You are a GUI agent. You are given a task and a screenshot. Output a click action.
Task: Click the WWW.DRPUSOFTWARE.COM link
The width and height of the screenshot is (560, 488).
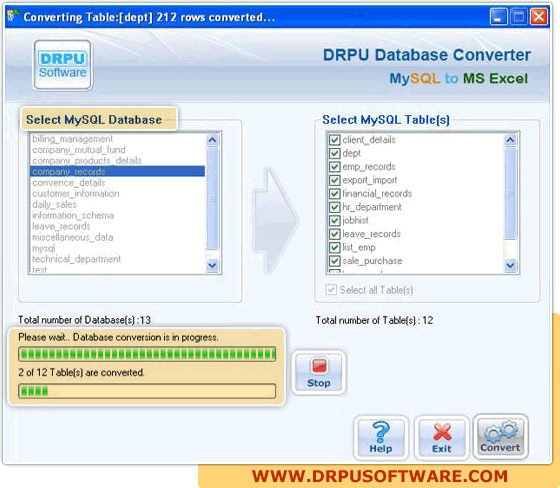pos(380,476)
